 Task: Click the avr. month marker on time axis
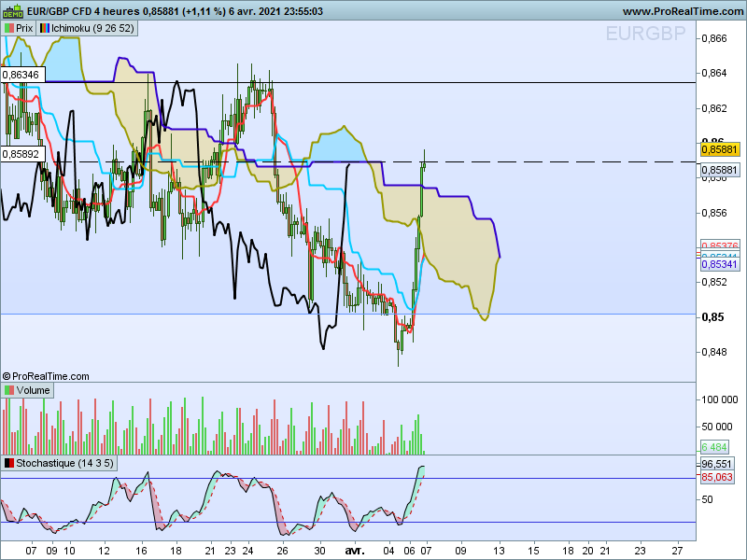click(x=354, y=551)
